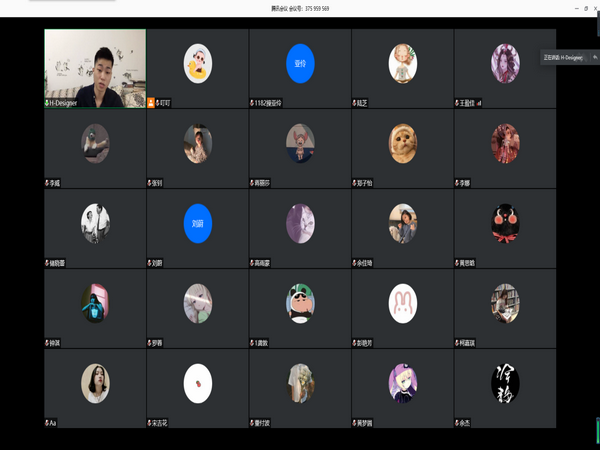This screenshot has height=450, width=600.
Task: Select the blue 亚伶 avatar circle
Action: [300, 63]
